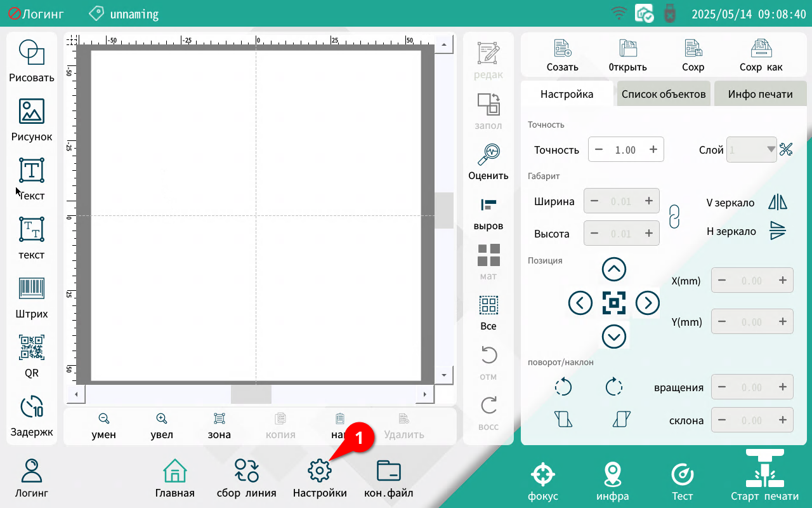Open the Задержк delay tool
Viewport: 812px width, 508px height.
click(32, 415)
